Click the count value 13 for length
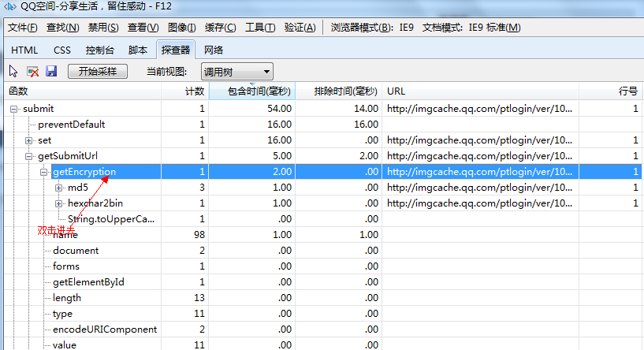 tap(199, 298)
